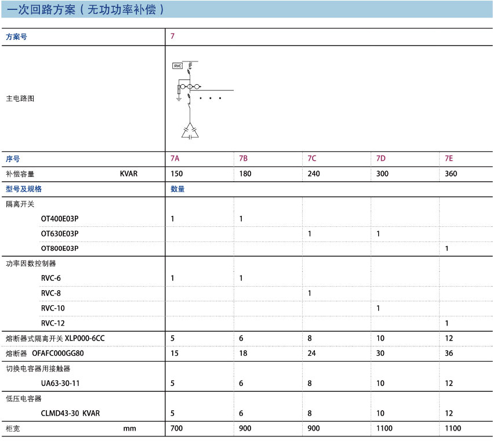Click the 7B column header

[x=244, y=158]
